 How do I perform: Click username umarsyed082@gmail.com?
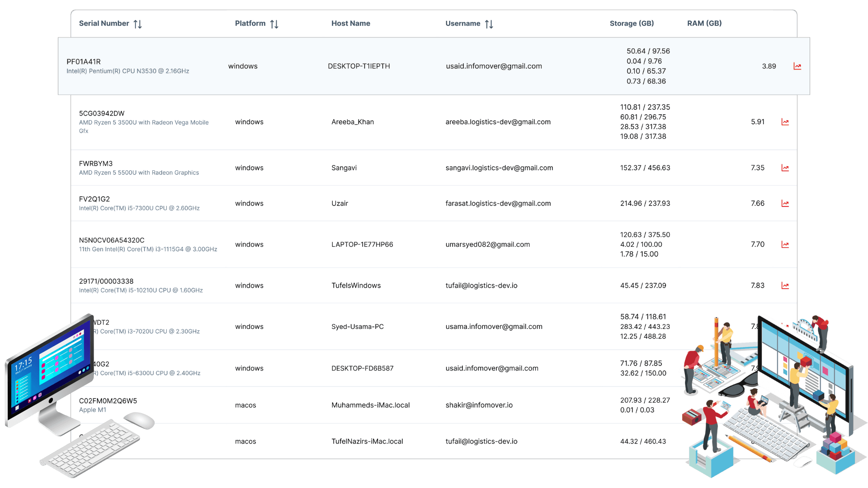click(x=488, y=244)
